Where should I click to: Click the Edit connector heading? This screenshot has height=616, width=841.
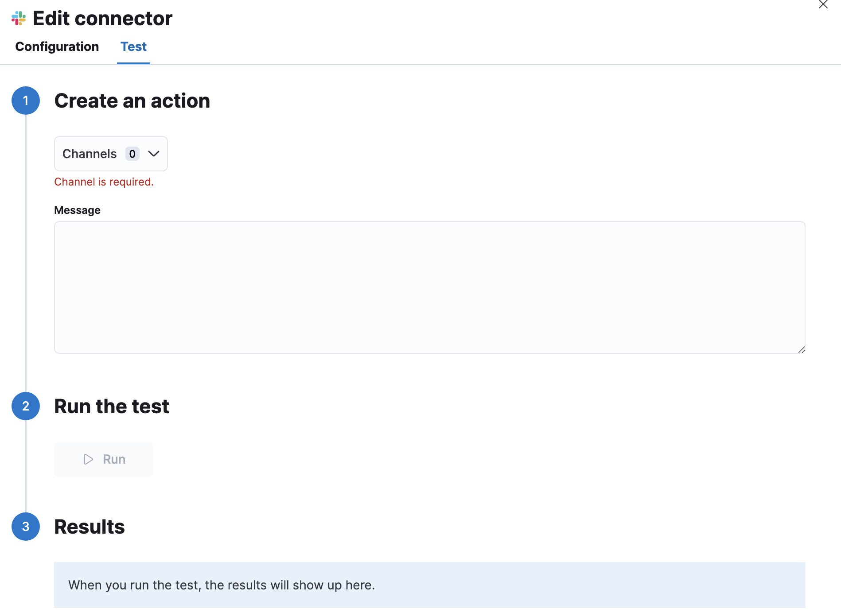103,18
